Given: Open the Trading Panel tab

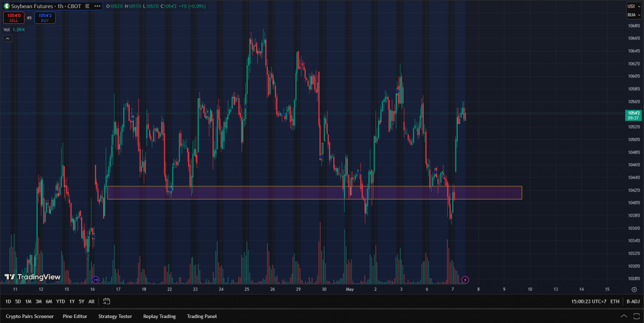Looking at the screenshot, I should click(x=202, y=317).
